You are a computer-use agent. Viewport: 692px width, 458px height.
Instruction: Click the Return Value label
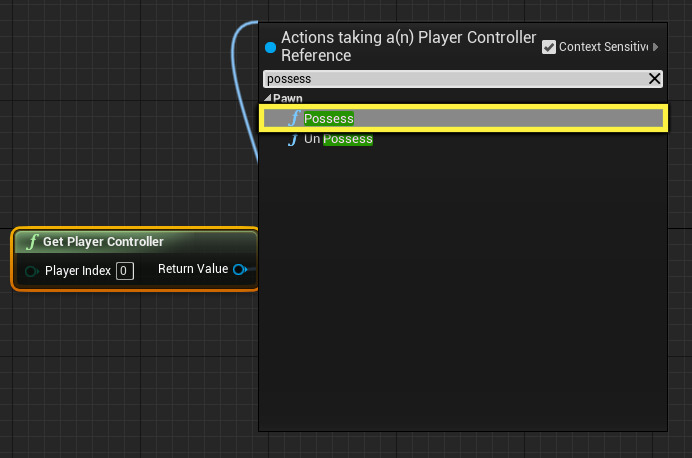(193, 269)
